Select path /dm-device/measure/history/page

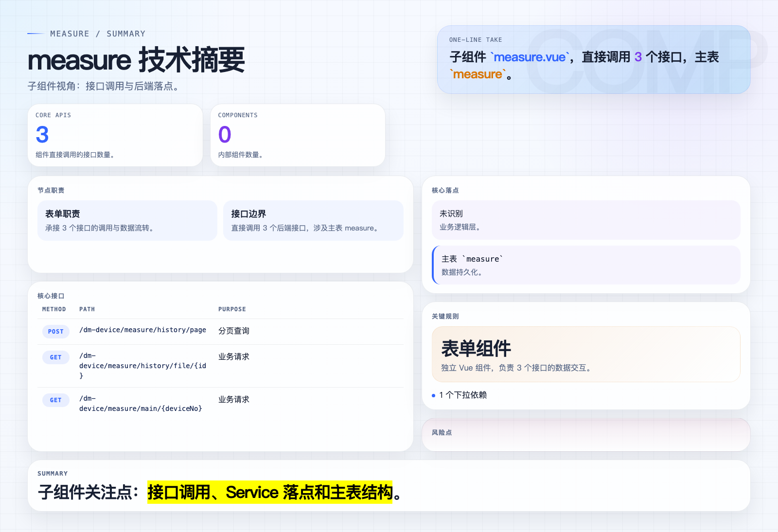coord(142,330)
